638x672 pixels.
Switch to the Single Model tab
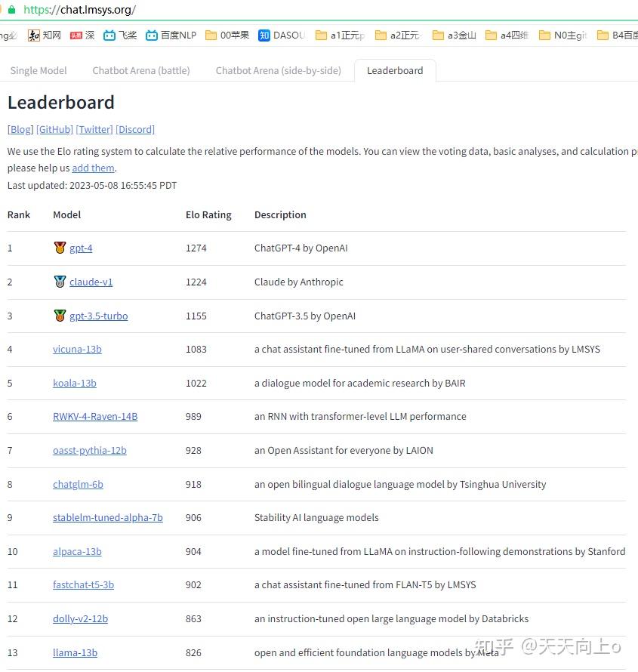point(39,70)
